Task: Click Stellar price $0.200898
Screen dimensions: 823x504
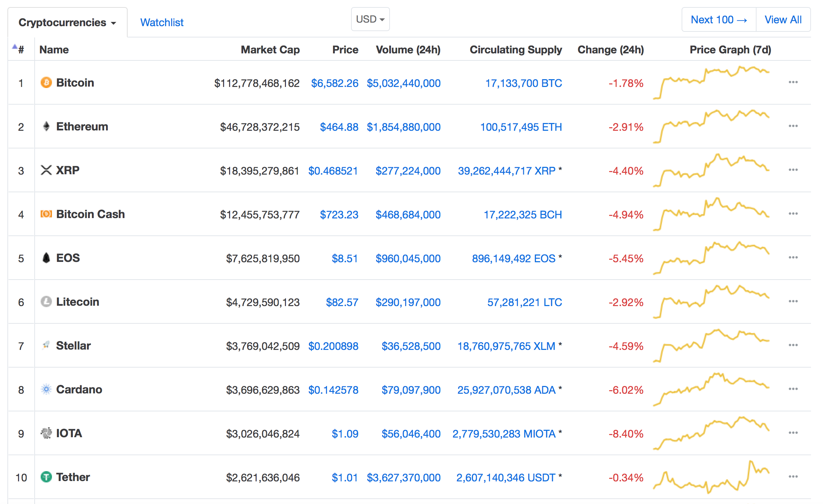Action: (x=333, y=346)
